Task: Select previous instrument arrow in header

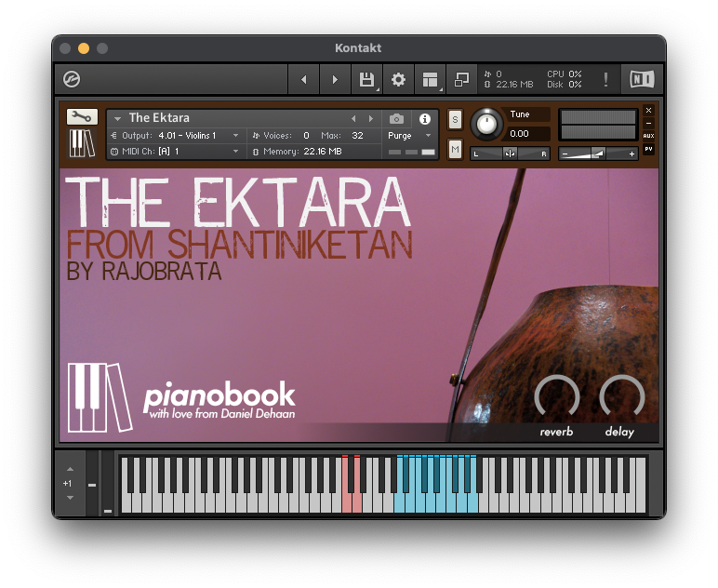Action: tap(353, 118)
